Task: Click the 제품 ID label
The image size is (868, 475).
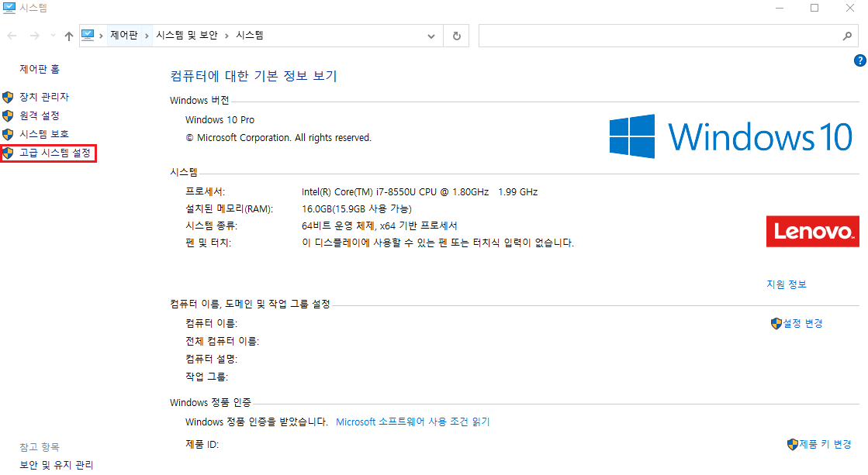Action: (x=202, y=444)
